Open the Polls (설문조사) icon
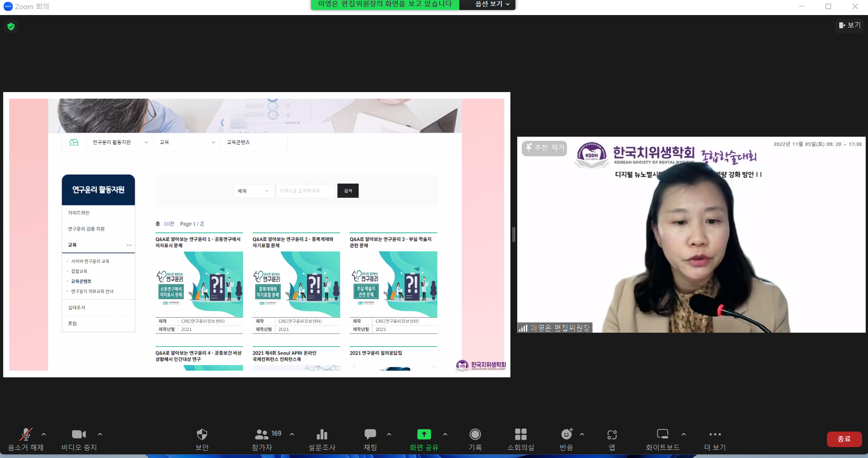The width and height of the screenshot is (868, 458). coord(322,435)
